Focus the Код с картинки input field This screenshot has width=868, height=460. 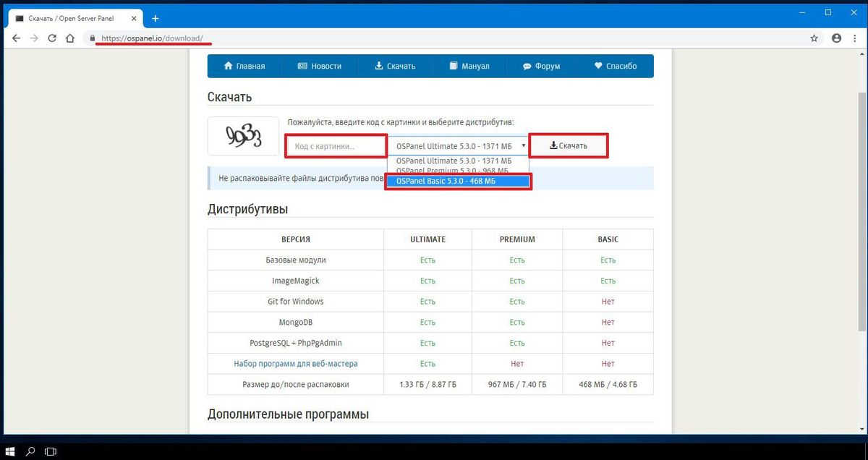tap(337, 146)
